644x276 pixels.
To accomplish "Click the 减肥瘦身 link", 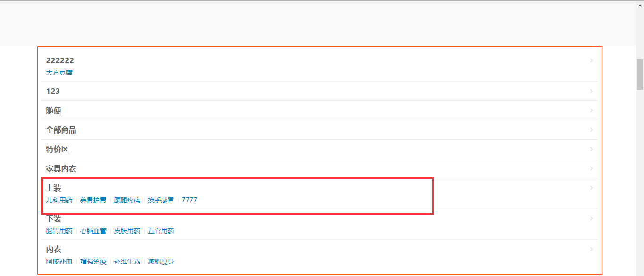I will click(161, 261).
